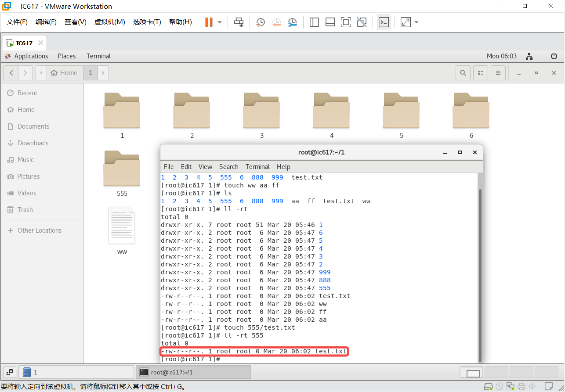The height and width of the screenshot is (392, 565).
Task: Go back in the Files window
Action: [x=11, y=73]
